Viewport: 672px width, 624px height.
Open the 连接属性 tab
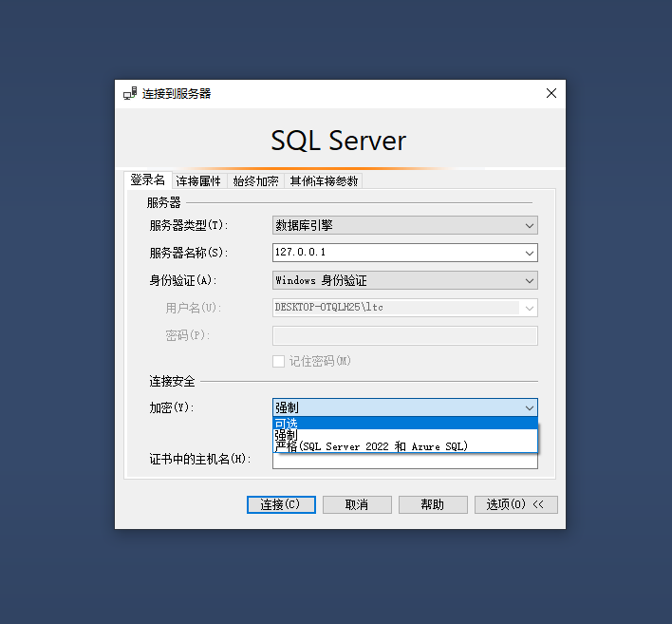tap(198, 181)
